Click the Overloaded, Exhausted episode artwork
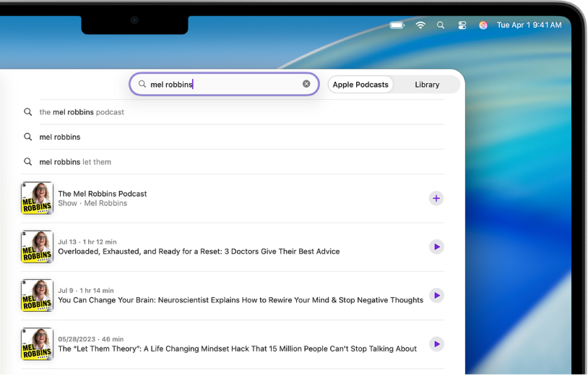Image resolution: width=588 pixels, height=376 pixels. pos(38,247)
